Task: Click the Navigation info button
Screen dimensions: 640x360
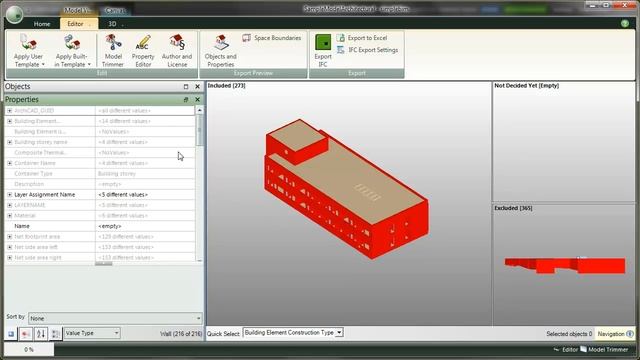Action: pyautogui.click(x=615, y=334)
